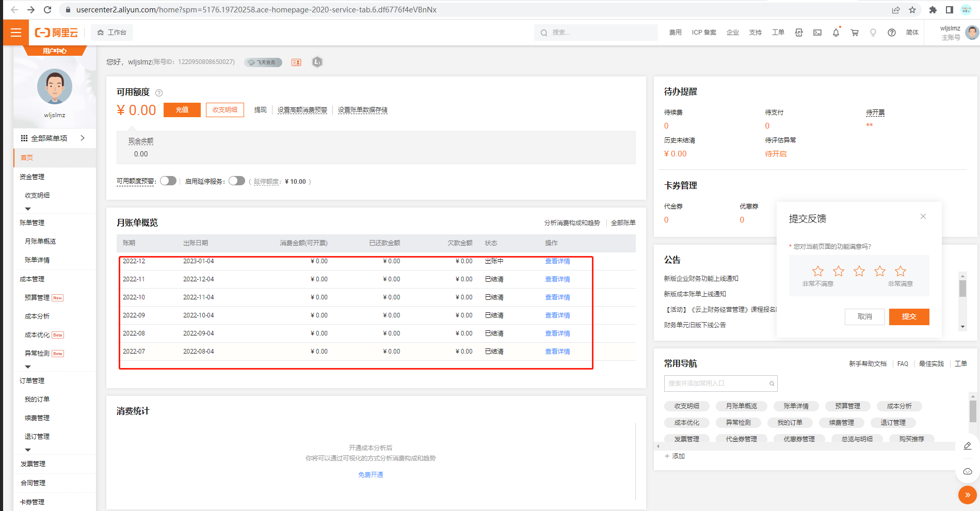
Task: Close the 提交反馈 feedback dialog
Action: click(923, 216)
